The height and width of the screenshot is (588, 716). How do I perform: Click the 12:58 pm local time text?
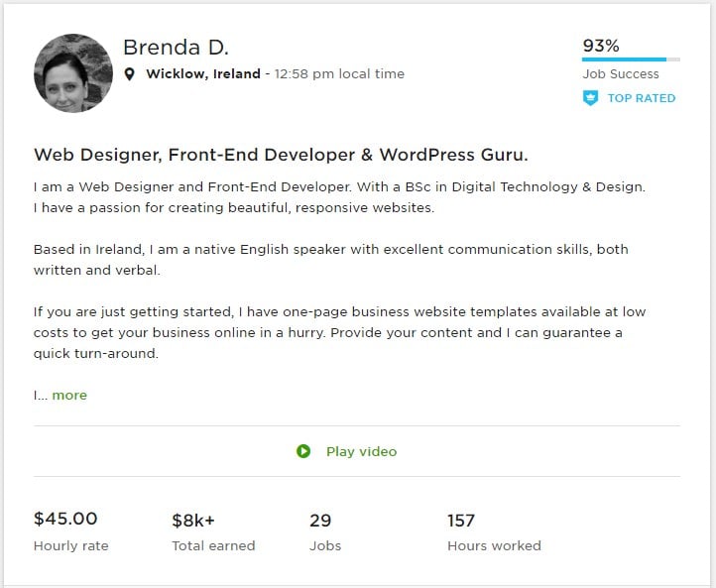tap(339, 73)
